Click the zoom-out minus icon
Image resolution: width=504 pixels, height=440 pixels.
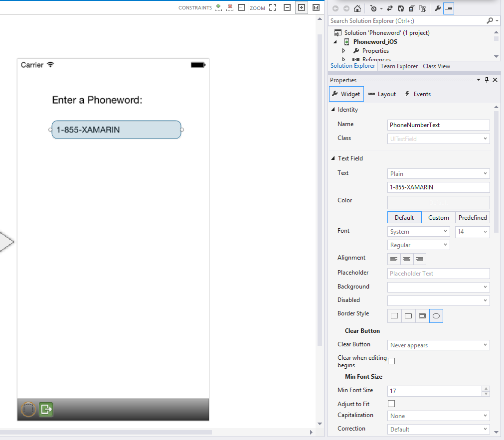[x=287, y=7]
